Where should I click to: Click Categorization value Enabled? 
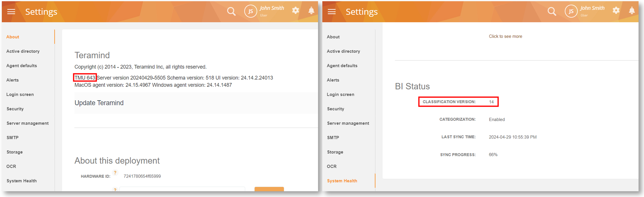pyautogui.click(x=497, y=119)
